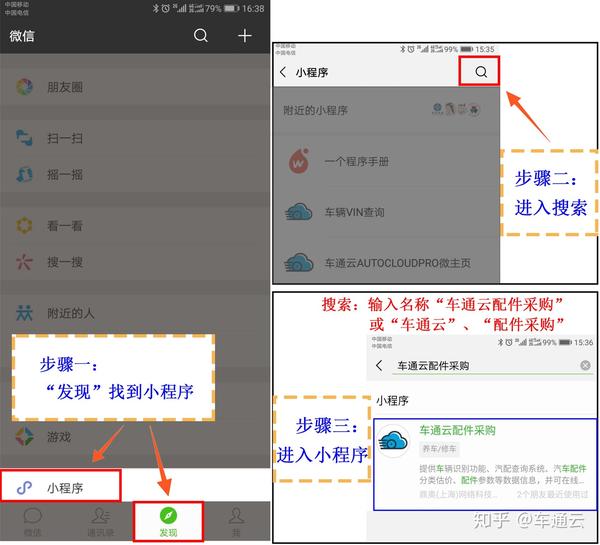The image size is (600, 545).
Task: Tap the 小程序 link-shaped icon
Action: pyautogui.click(x=24, y=488)
